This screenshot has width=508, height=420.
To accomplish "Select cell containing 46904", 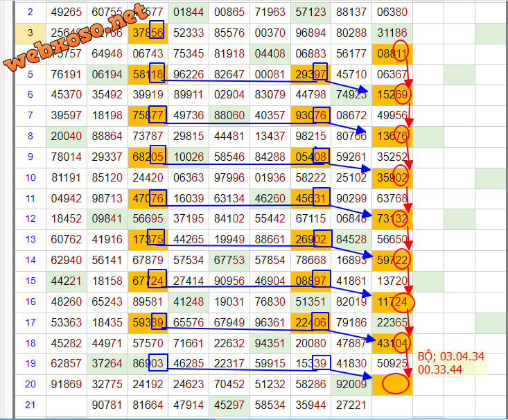I will tap(270, 281).
